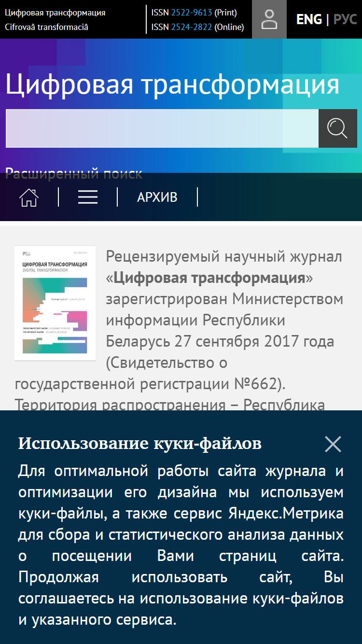
Task: Close the cookie notice with X
Action: coord(333,444)
